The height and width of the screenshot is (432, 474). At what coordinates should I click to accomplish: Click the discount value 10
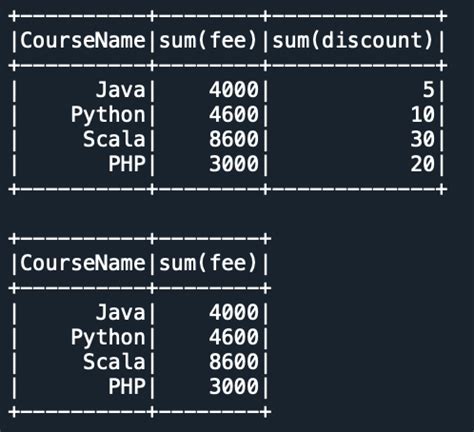click(423, 114)
